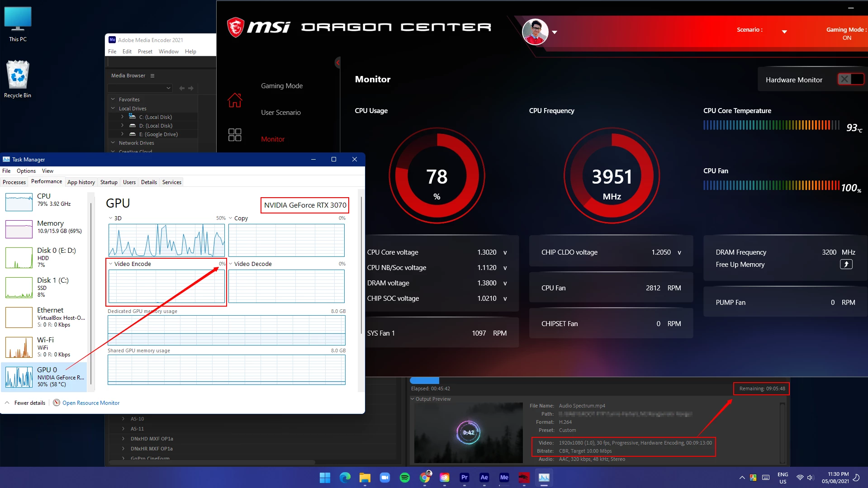Open Premiere Pro from taskbar

[464, 478]
